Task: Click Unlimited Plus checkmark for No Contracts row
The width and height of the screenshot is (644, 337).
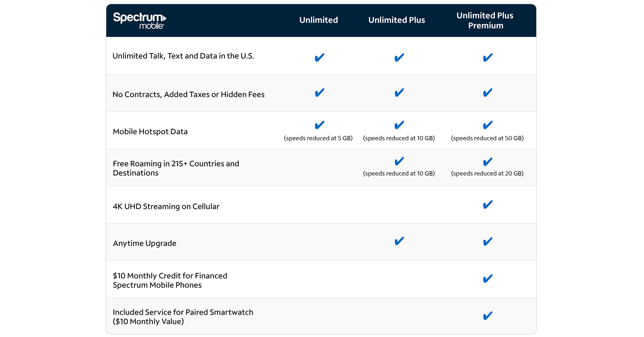Action: click(399, 92)
